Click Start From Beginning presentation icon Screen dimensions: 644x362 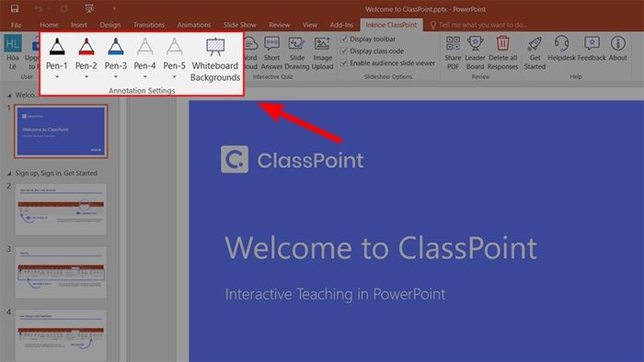pyautogui.click(x=89, y=8)
